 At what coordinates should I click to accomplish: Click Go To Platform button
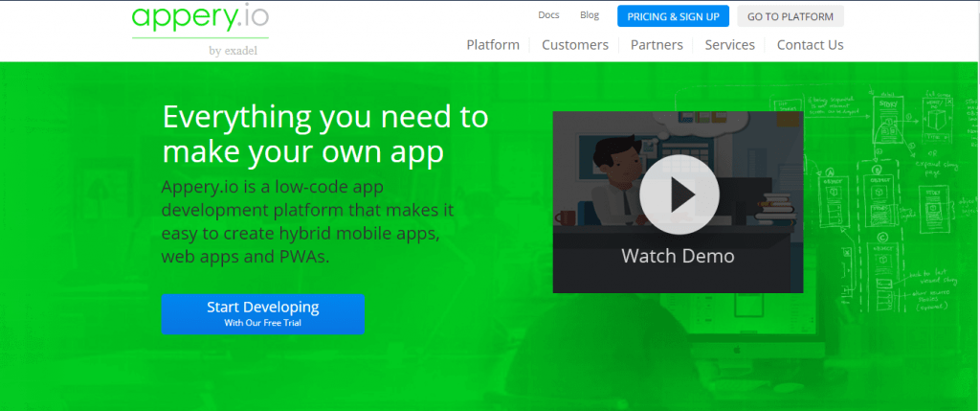coord(791,16)
